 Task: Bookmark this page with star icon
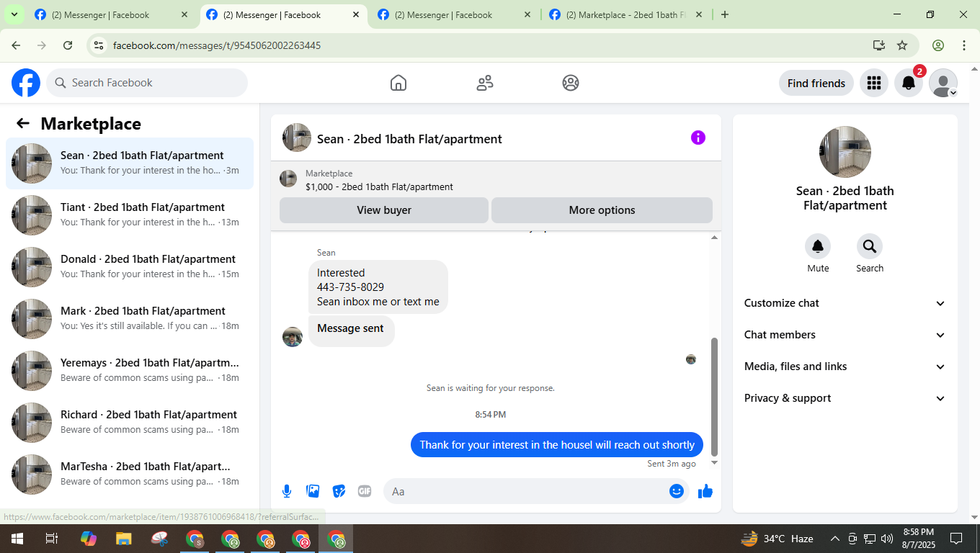(x=902, y=45)
